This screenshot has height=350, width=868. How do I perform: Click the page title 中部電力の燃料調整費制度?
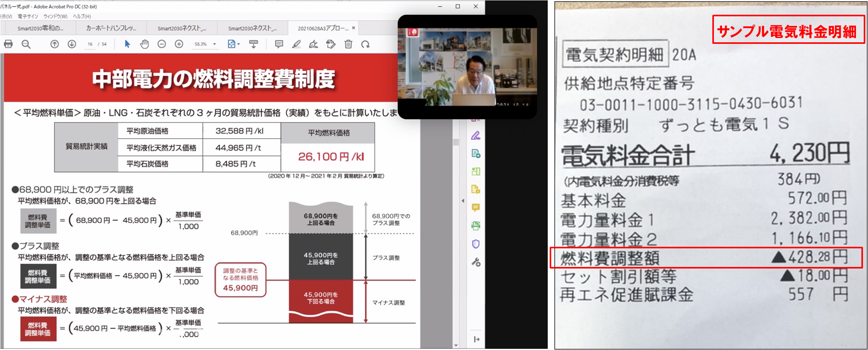coord(214,79)
